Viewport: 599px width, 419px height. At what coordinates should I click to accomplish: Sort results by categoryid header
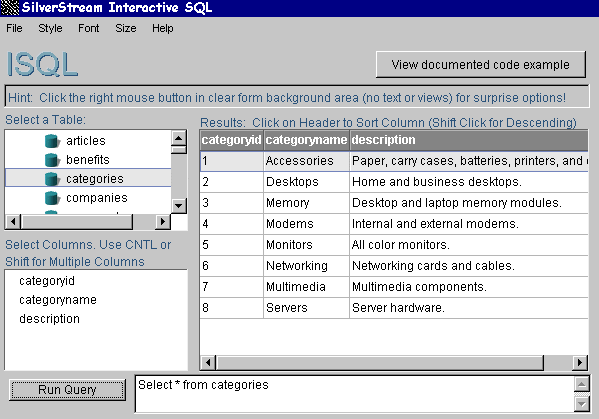(232, 140)
